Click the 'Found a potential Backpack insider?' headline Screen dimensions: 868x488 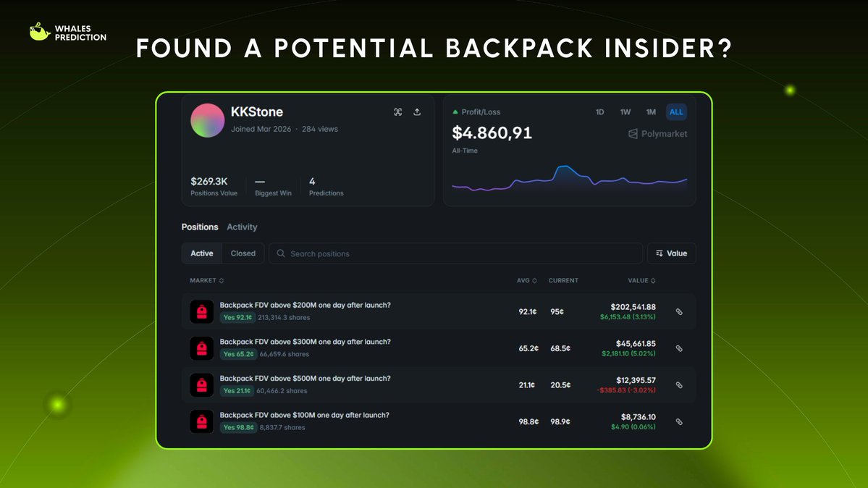(434, 49)
